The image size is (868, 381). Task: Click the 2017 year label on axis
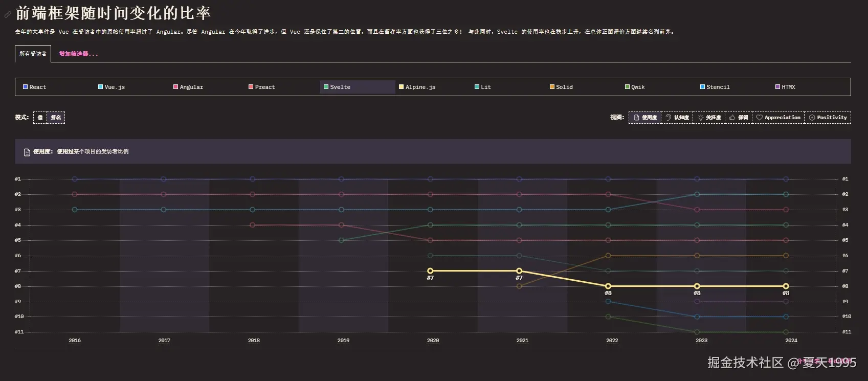point(164,341)
